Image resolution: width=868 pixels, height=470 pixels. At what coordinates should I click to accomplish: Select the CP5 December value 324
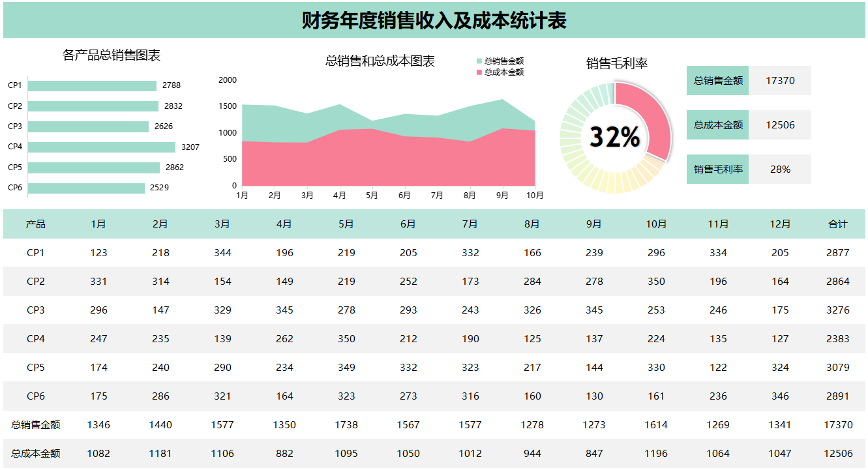coord(780,367)
